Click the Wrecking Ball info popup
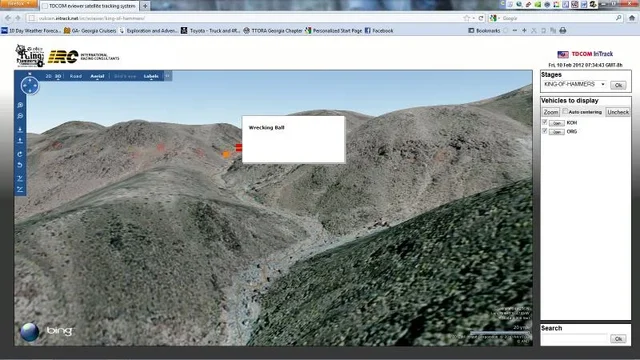640x360 pixels. point(293,140)
